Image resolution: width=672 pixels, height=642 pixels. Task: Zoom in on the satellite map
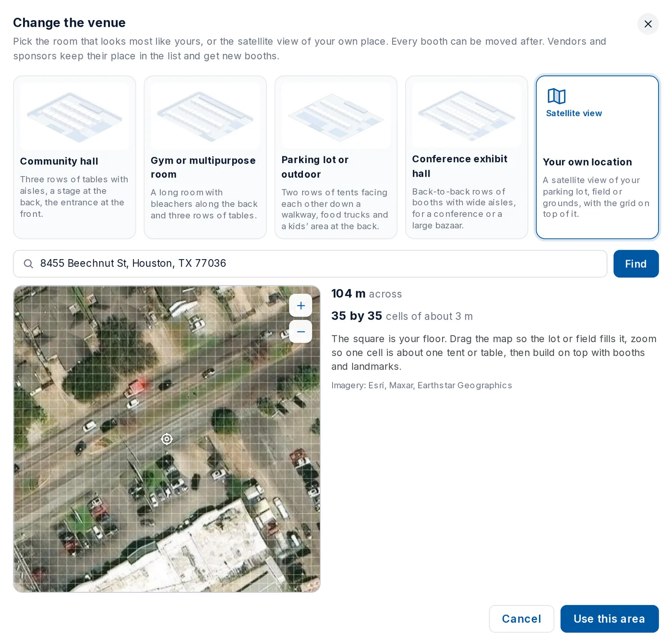pyautogui.click(x=300, y=306)
